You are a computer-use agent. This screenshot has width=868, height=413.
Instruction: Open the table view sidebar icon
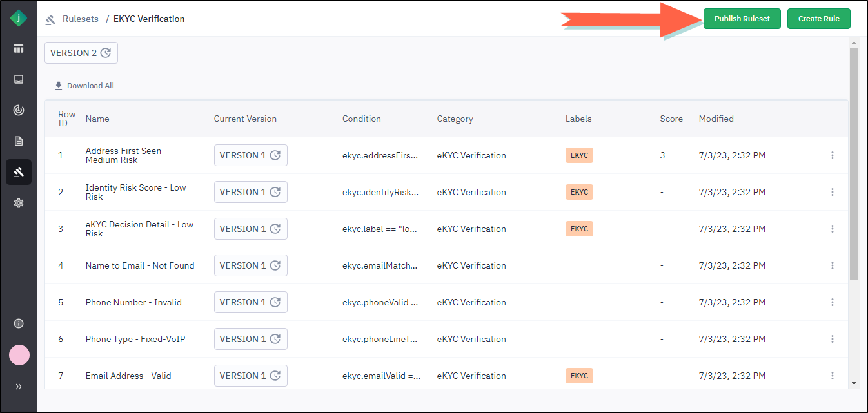coord(19,48)
